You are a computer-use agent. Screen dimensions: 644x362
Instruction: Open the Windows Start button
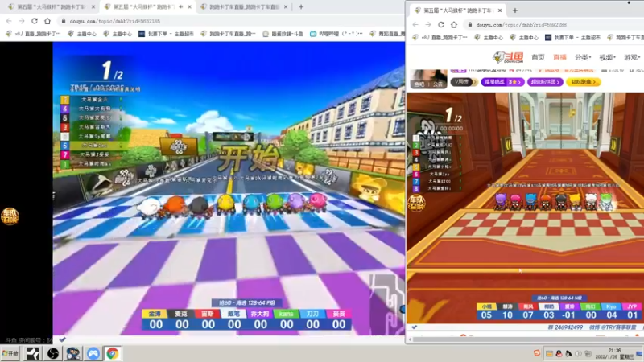(x=10, y=353)
